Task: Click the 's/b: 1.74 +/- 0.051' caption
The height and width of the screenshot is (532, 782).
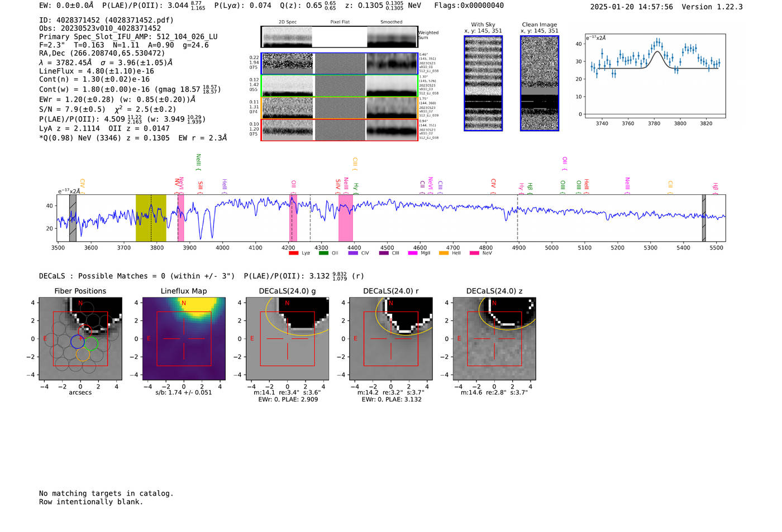Action: (184, 392)
